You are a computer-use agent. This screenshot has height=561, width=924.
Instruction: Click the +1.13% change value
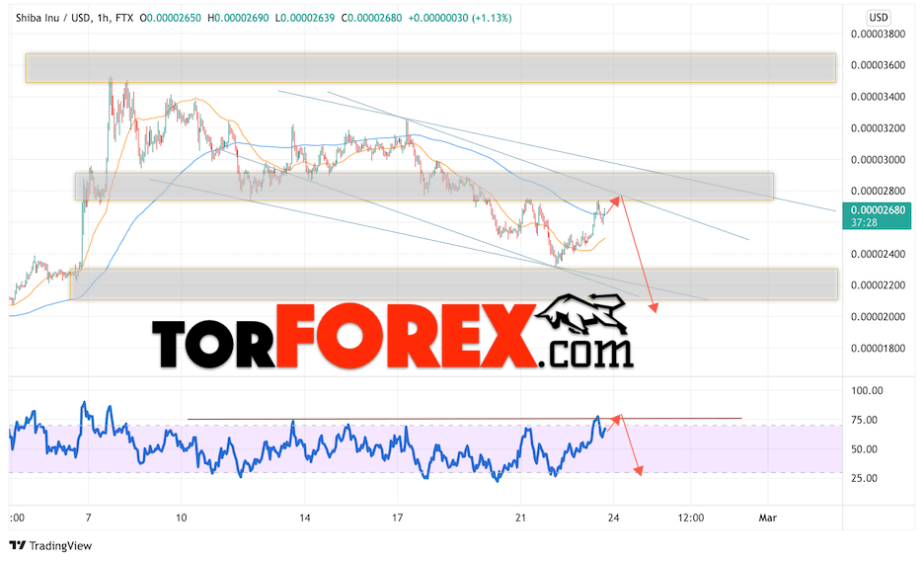click(x=494, y=18)
